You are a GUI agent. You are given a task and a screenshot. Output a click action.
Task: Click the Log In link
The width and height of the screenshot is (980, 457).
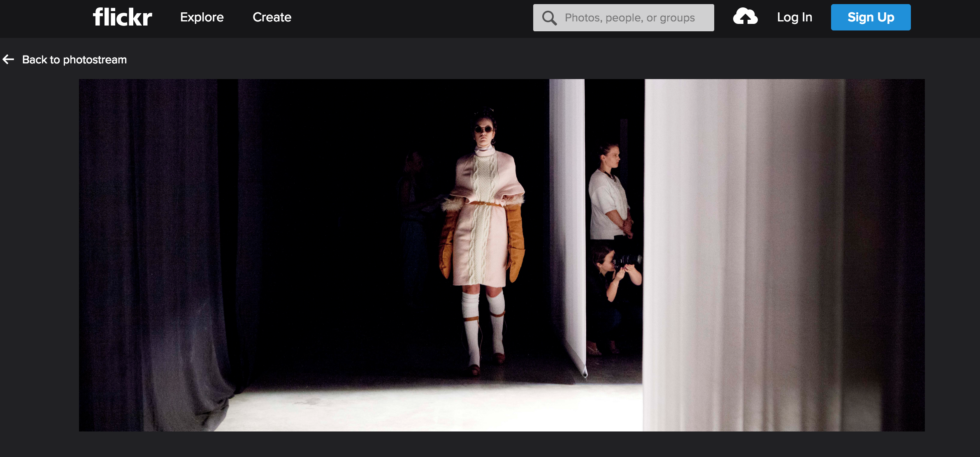[x=794, y=17]
